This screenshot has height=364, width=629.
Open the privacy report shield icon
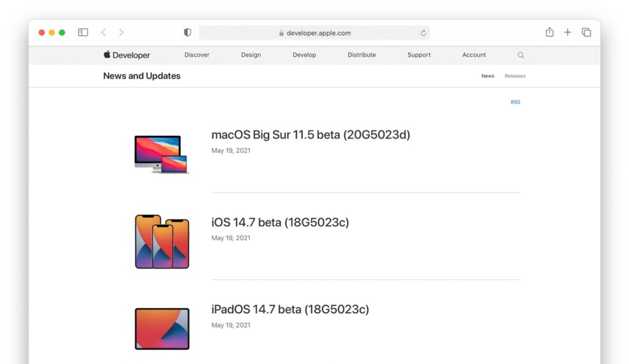pos(187,33)
